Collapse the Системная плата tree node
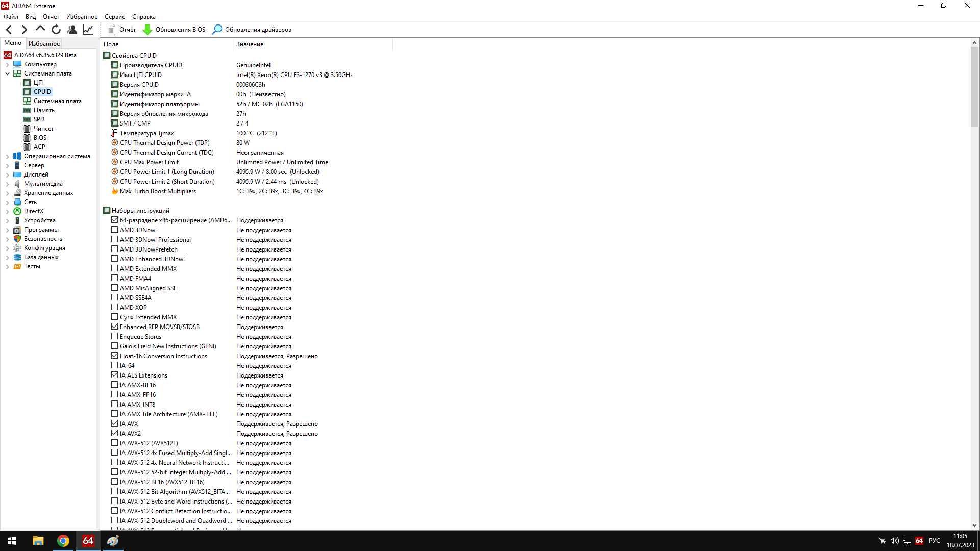Screen dimensions: 980x551 8,74
